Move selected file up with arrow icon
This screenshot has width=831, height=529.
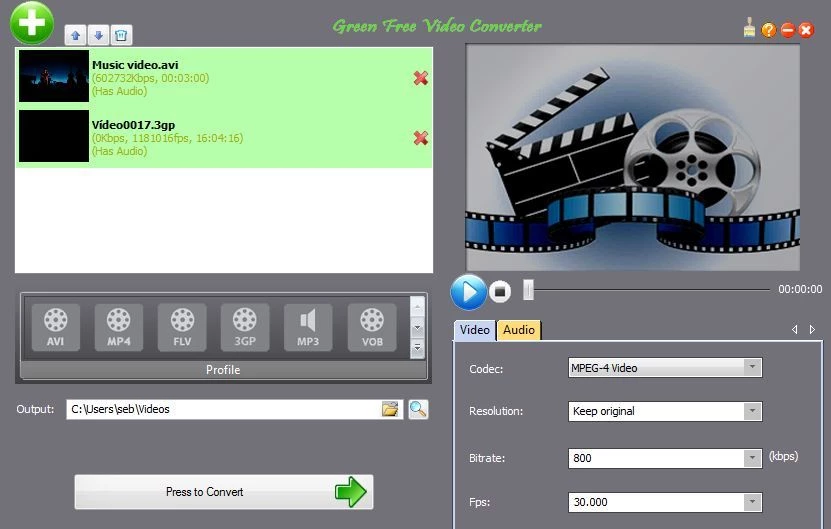(76, 36)
